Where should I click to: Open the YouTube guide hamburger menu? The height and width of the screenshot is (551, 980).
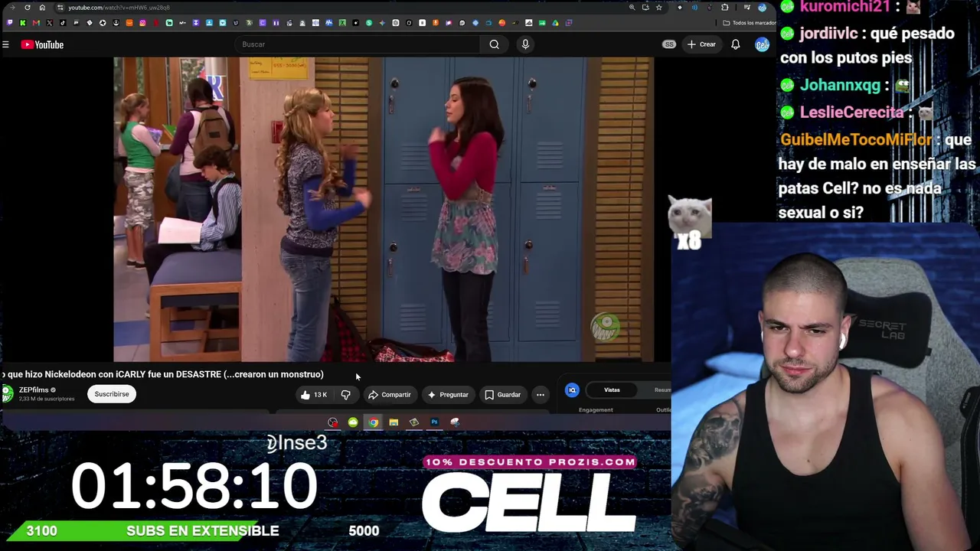5,44
